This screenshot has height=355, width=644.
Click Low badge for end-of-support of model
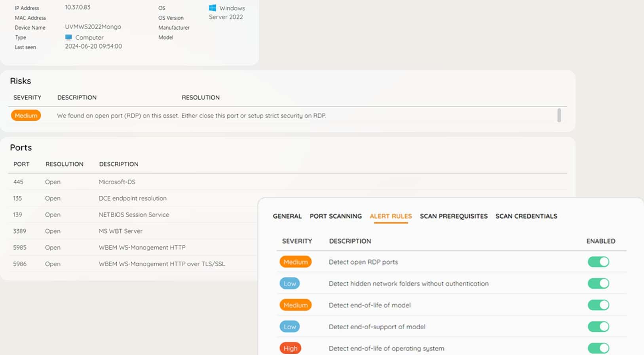(290, 327)
